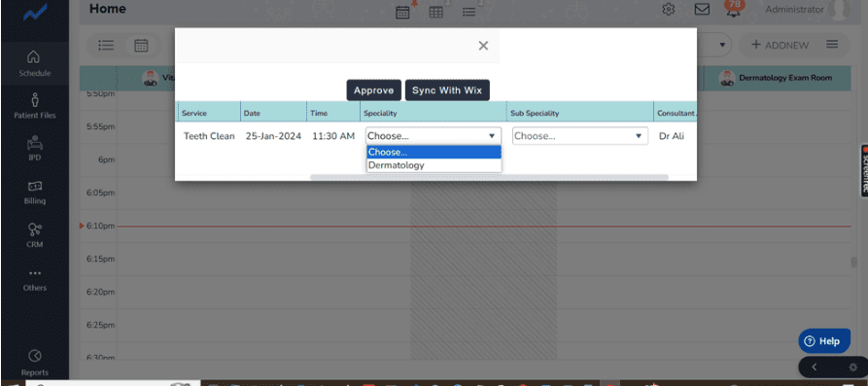
Task: Open Others menu in sidebar
Action: pyautogui.click(x=34, y=279)
